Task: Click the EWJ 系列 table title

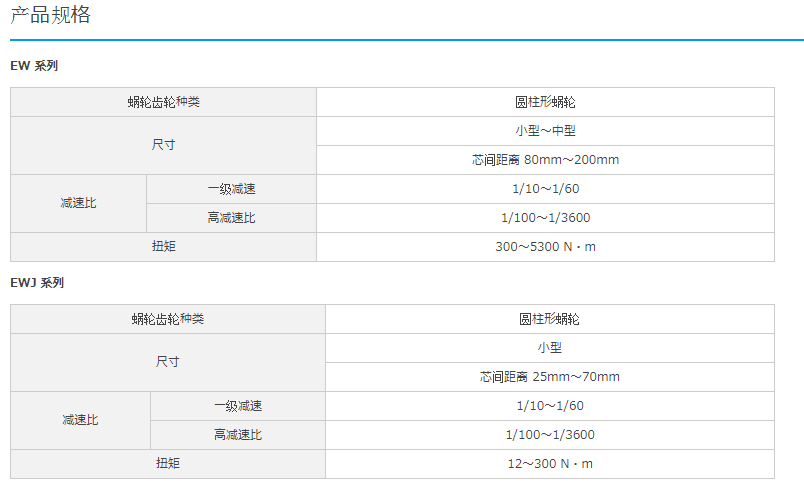Action: pos(37,283)
